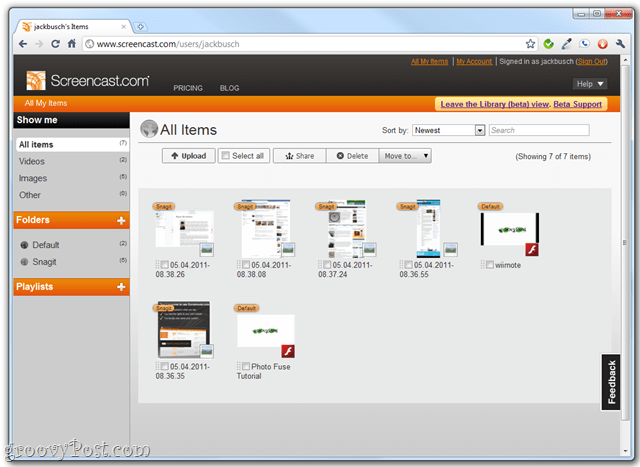Check the box for item 05.04.2011-08.38.26
The image size is (640, 467).
164,265
